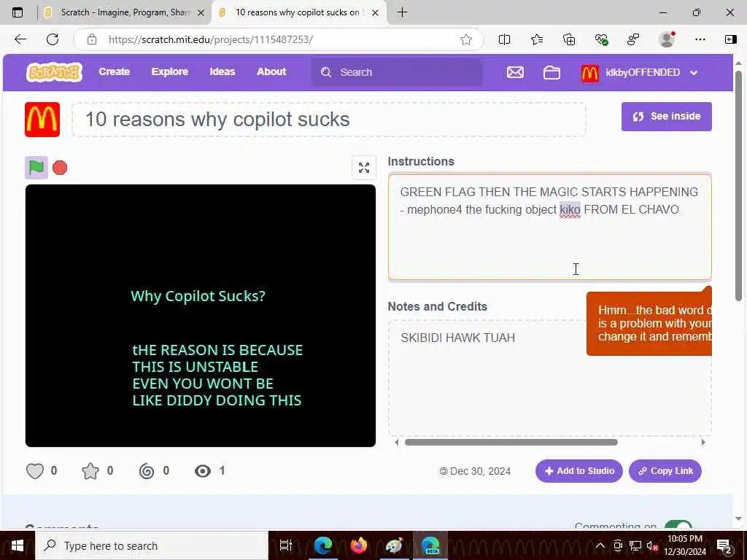This screenshot has width=747, height=560.
Task: View remixes via the spiral icon
Action: pyautogui.click(x=147, y=471)
